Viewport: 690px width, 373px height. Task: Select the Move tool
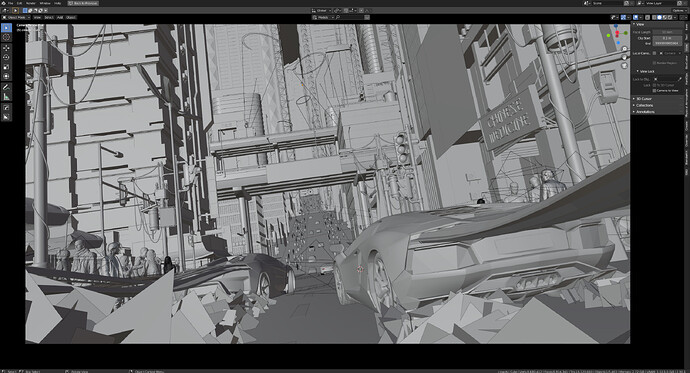tap(6, 48)
